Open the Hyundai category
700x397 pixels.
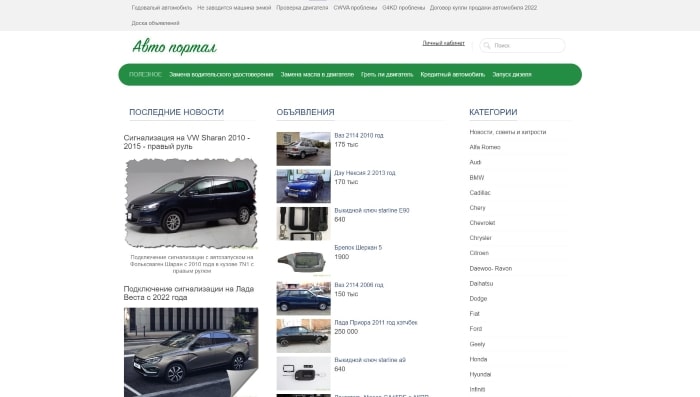(480, 375)
